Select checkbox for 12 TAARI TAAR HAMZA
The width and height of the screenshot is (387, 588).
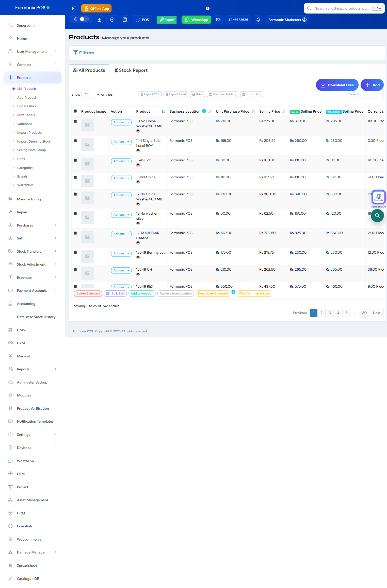75,233
